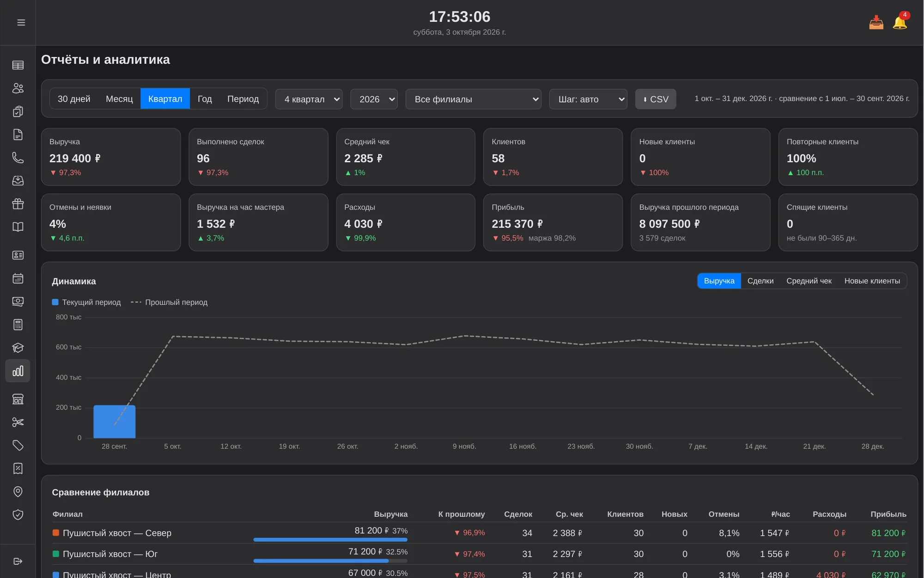Open the hamburger menu icon

(x=21, y=22)
